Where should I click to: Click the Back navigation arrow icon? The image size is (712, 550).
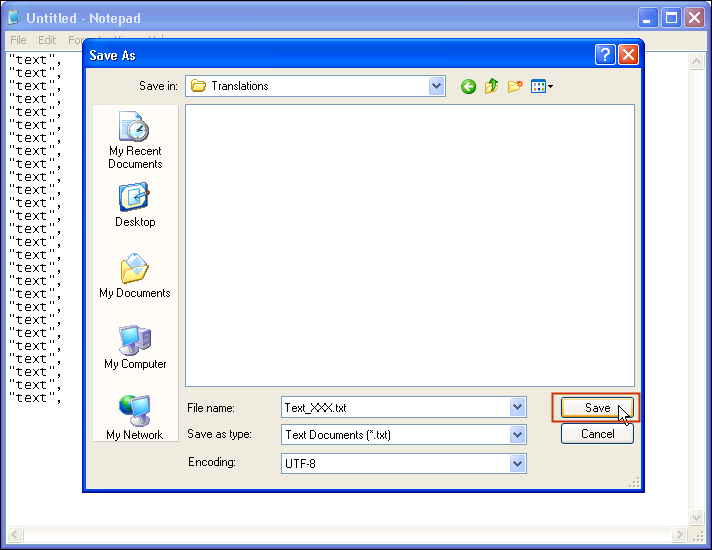(468, 87)
